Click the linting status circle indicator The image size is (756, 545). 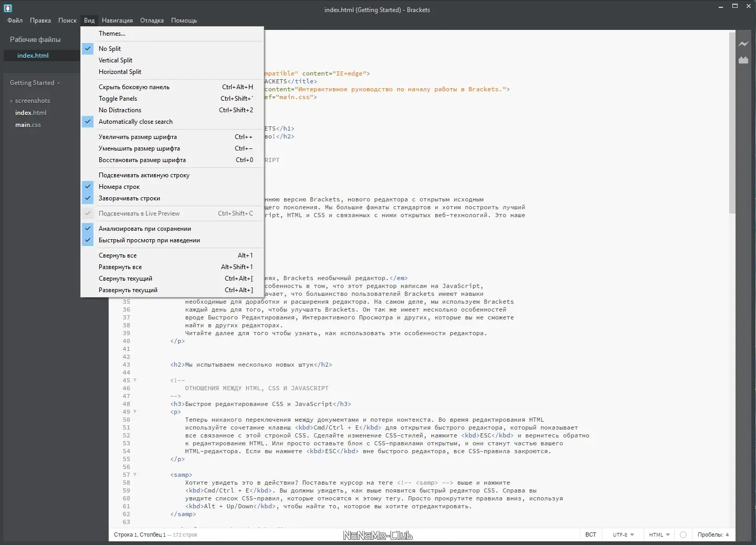683,535
